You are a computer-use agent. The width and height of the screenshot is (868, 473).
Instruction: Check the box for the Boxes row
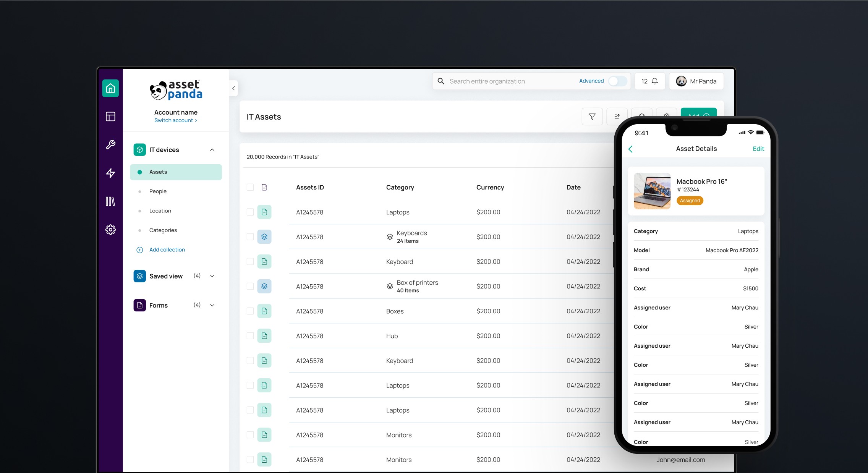click(x=250, y=311)
